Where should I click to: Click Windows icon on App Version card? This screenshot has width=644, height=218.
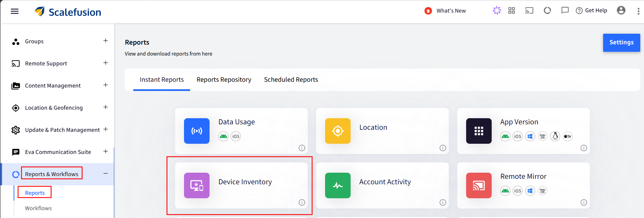[530, 136]
